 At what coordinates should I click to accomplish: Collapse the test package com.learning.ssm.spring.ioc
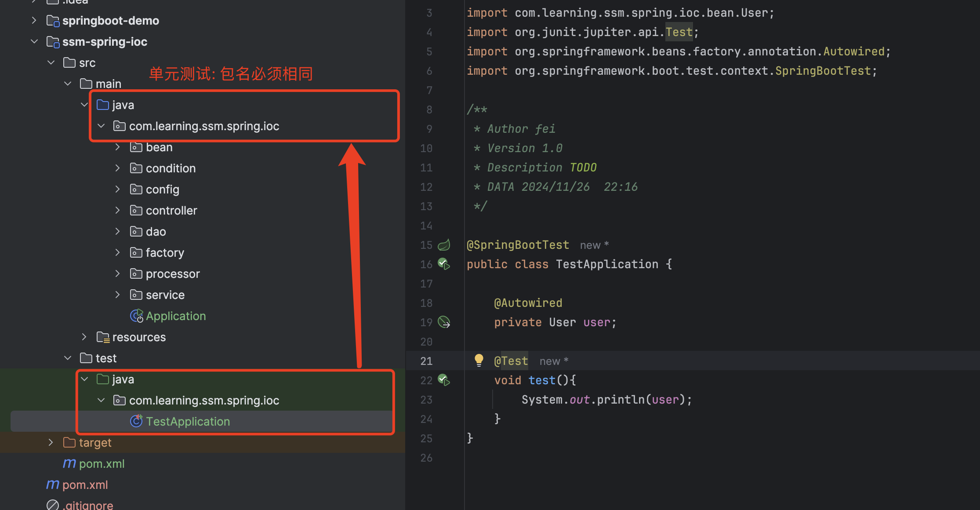click(x=101, y=400)
